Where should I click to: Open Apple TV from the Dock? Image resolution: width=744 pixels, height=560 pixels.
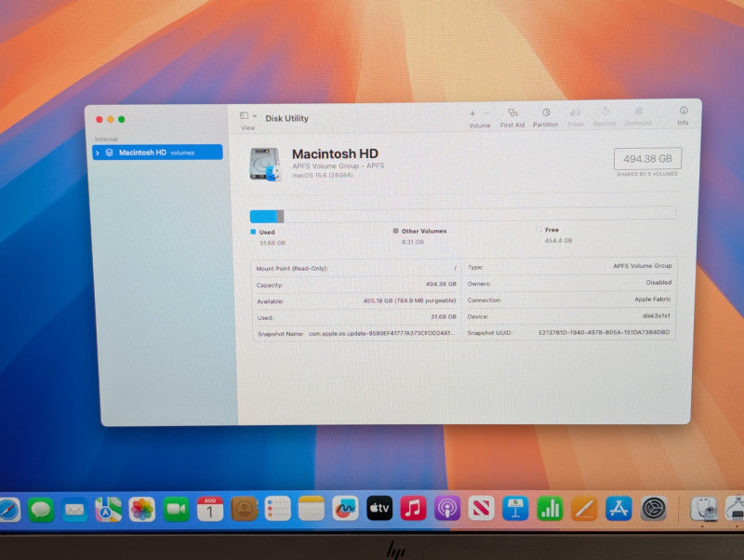pyautogui.click(x=379, y=508)
